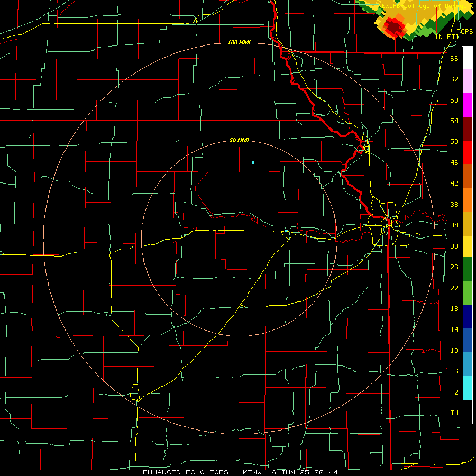The height and width of the screenshot is (476, 476).
Task: Click legend value '38'
Action: pos(454,204)
